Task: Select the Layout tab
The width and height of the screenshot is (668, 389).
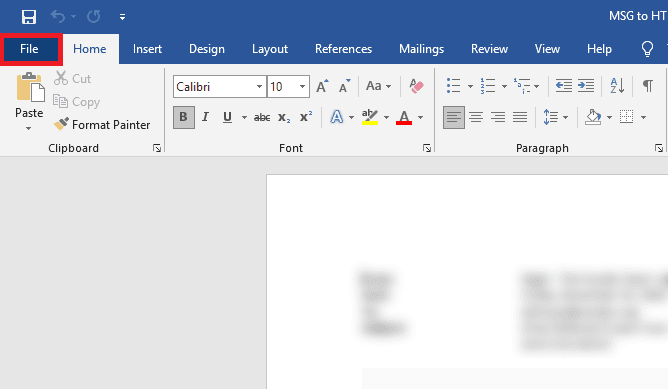Action: coord(270,49)
